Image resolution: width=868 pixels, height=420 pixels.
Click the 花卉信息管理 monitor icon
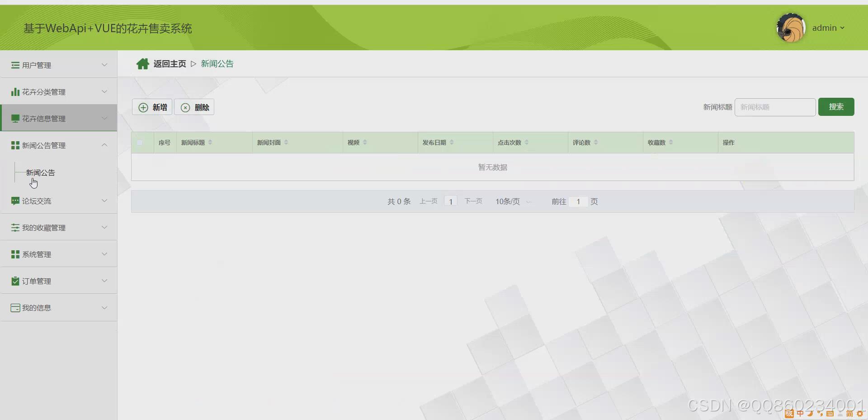15,119
